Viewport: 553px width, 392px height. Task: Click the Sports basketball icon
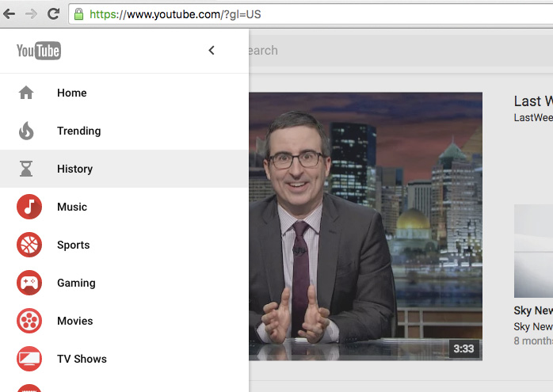coord(29,245)
